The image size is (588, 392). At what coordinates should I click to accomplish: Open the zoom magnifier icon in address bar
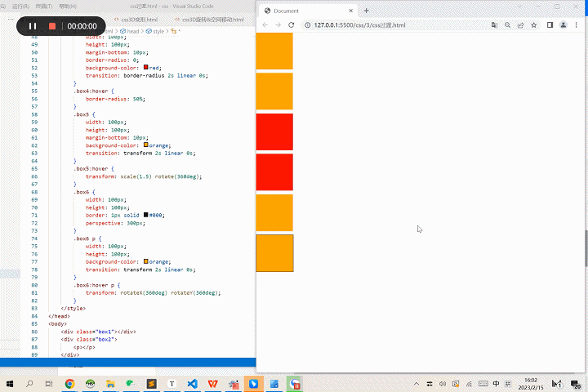[507, 25]
